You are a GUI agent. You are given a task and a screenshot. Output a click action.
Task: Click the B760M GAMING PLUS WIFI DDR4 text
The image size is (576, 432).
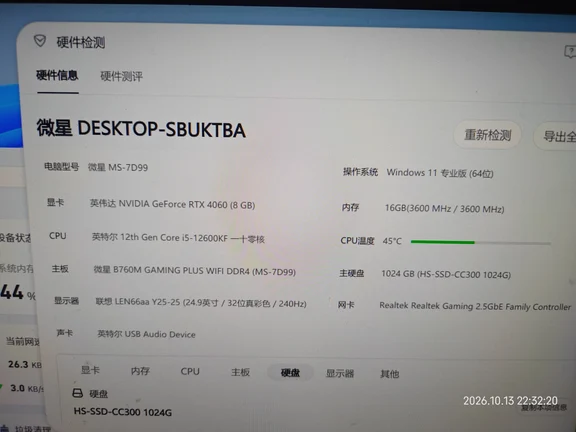tap(195, 271)
